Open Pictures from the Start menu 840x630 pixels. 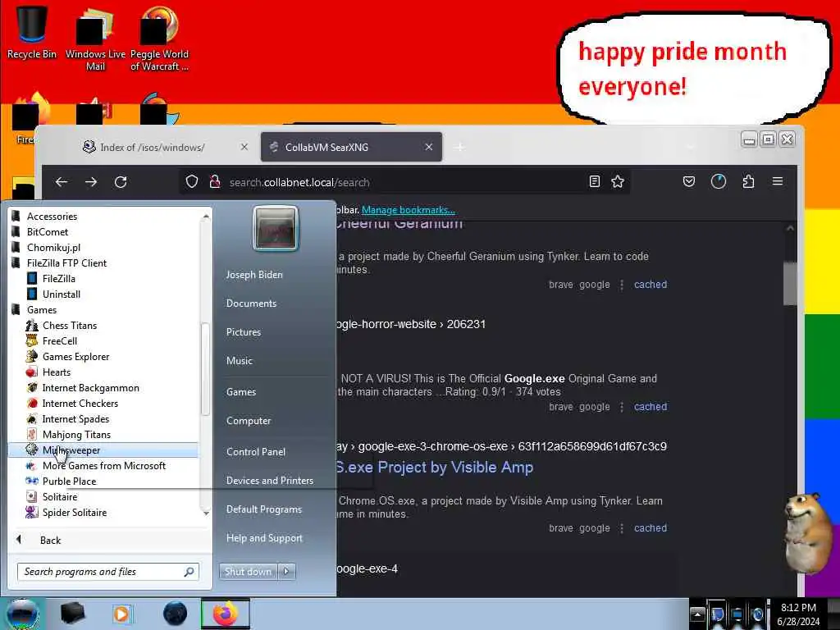point(244,332)
